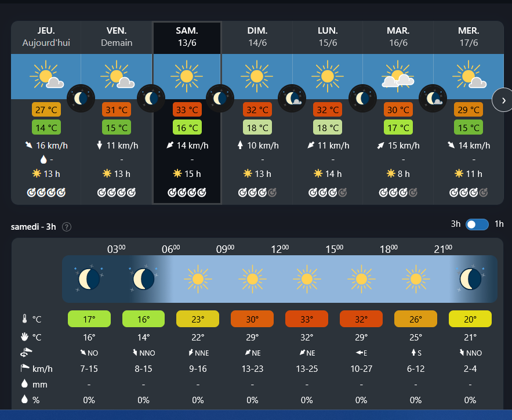Click the 29 °C max temperature for Wednesday

(469, 110)
